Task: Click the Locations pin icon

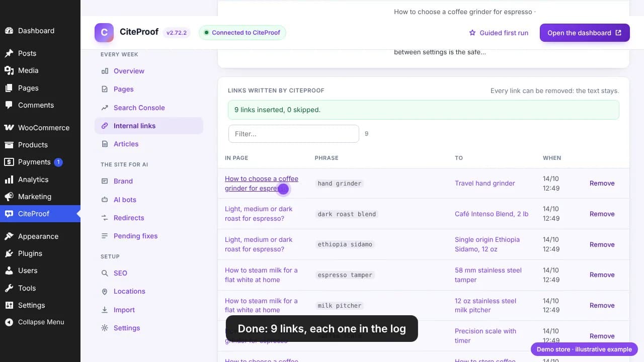Action: click(x=105, y=291)
